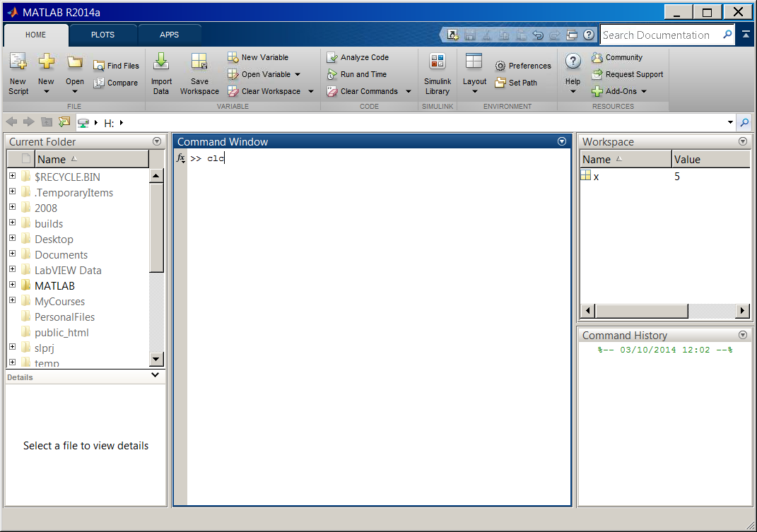
Task: Click the address bar search magnifier
Action: pos(744,123)
